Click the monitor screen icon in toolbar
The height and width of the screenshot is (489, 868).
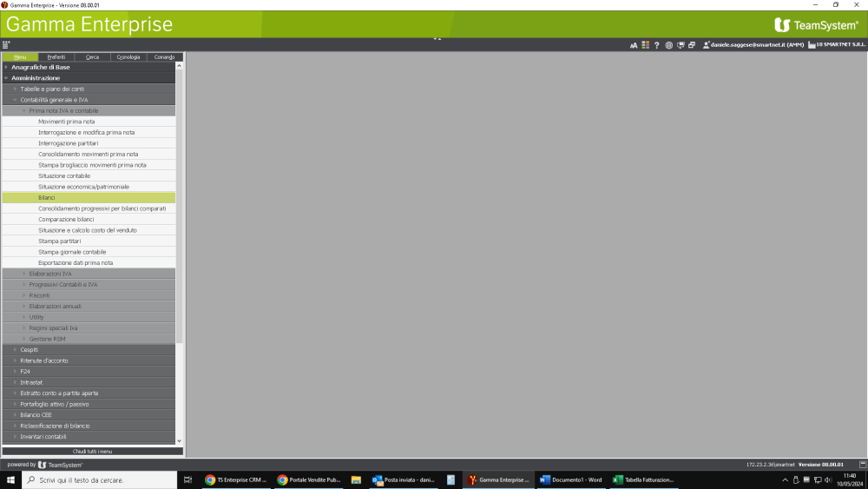(x=681, y=45)
